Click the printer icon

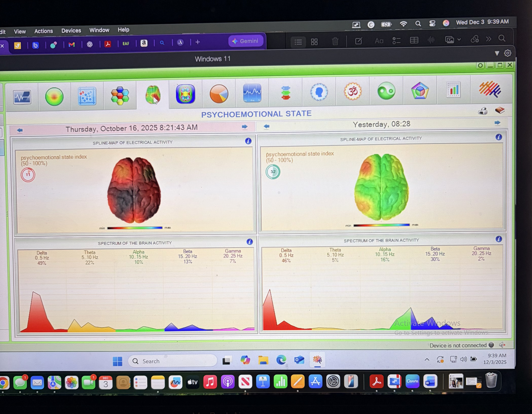click(x=483, y=111)
